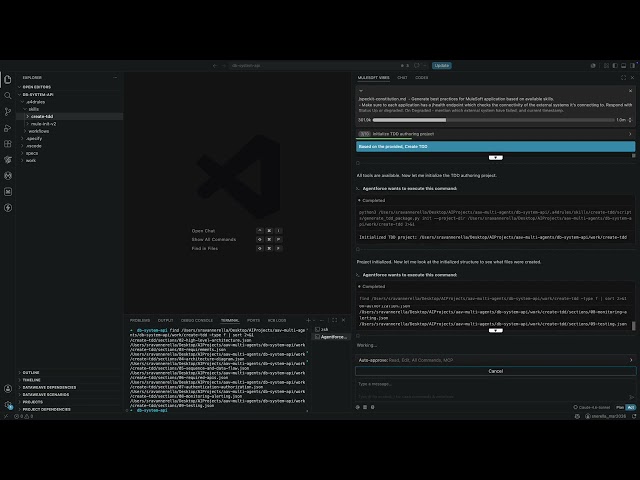Toggle the bottom panel layout icon
The image size is (640, 480).
point(623,66)
